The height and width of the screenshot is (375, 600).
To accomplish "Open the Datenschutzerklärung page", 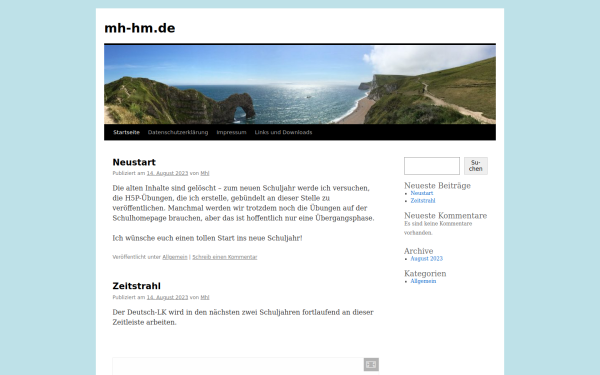I will tap(178, 132).
